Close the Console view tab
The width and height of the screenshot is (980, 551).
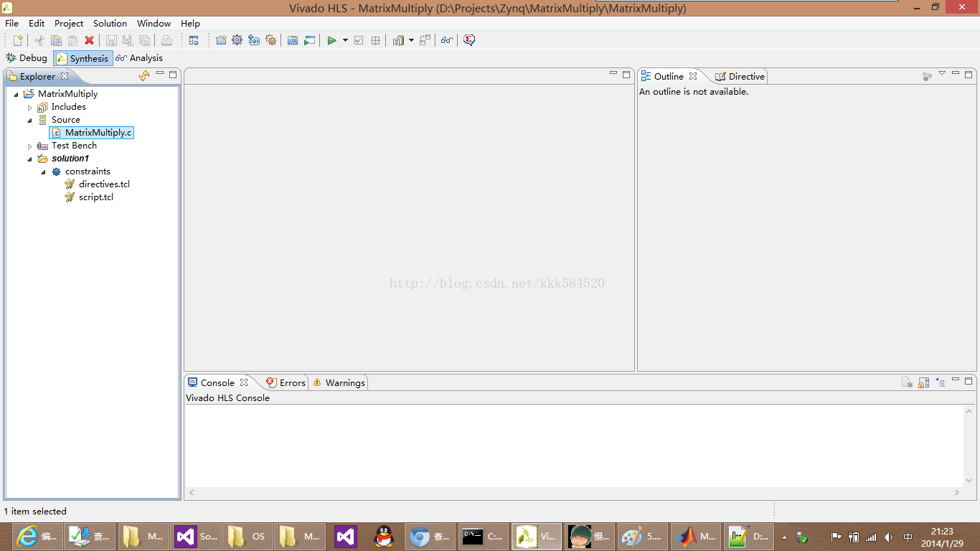[244, 382]
